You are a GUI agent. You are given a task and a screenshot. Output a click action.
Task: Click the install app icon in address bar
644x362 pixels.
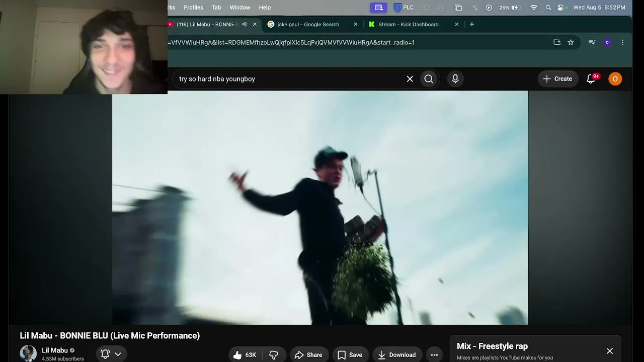[557, 43]
